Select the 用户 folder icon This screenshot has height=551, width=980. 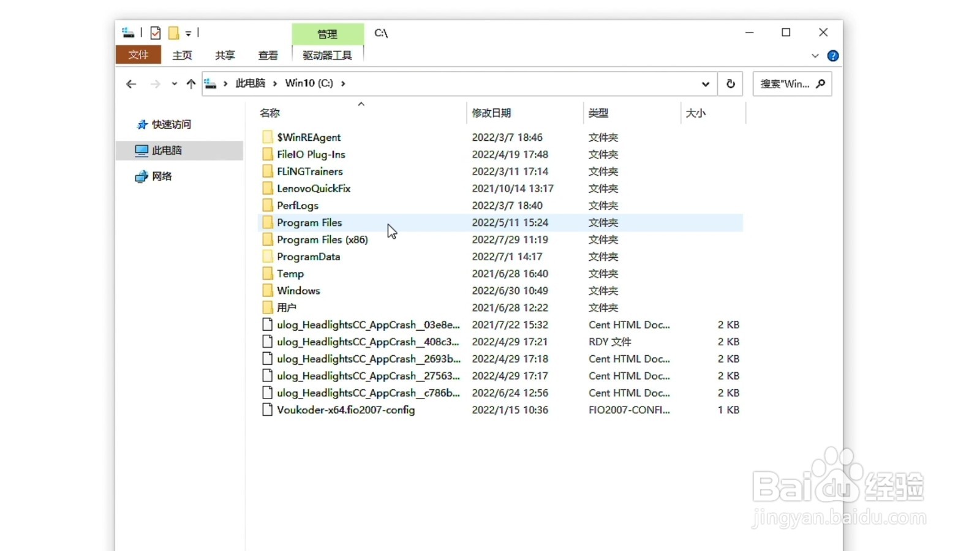(x=267, y=308)
